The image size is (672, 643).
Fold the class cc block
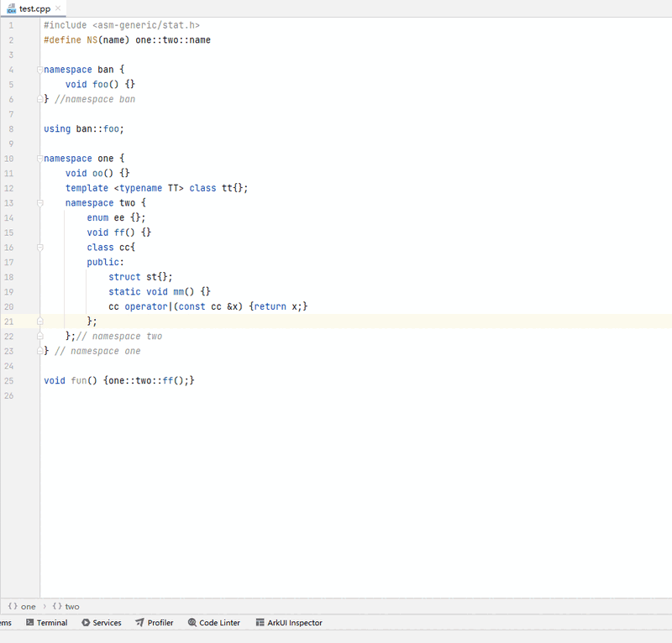coord(39,248)
